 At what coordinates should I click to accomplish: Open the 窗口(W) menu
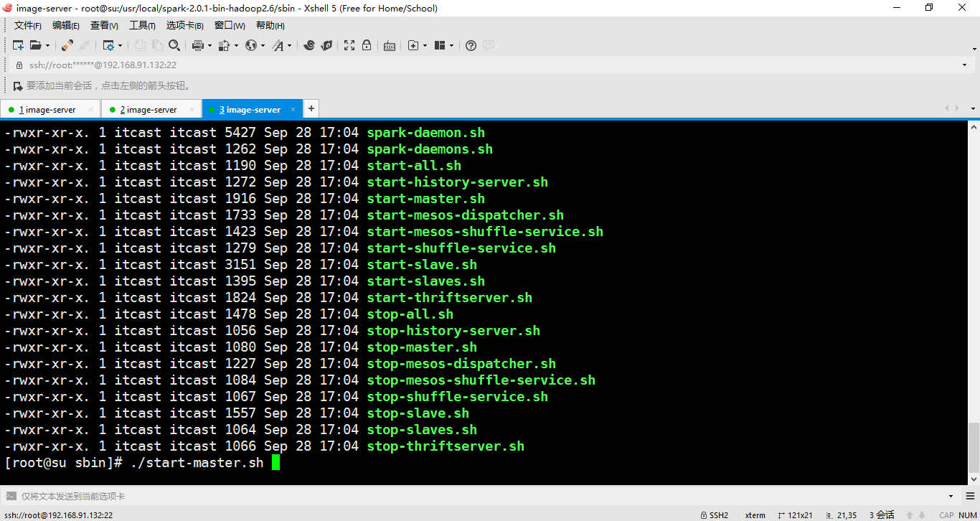pyautogui.click(x=230, y=26)
